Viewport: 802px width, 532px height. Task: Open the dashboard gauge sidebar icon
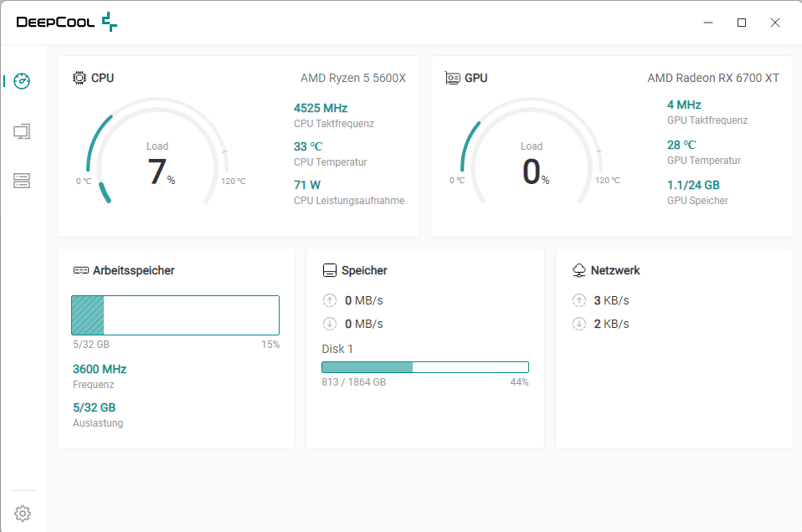pos(23,81)
